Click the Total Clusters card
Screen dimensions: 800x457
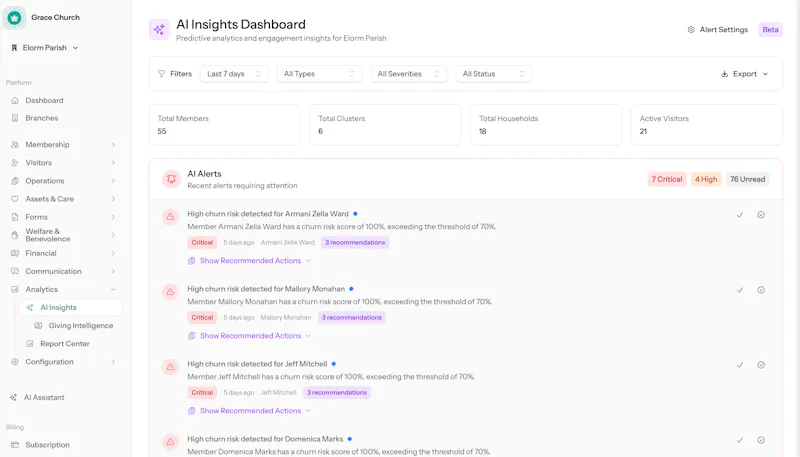385,125
